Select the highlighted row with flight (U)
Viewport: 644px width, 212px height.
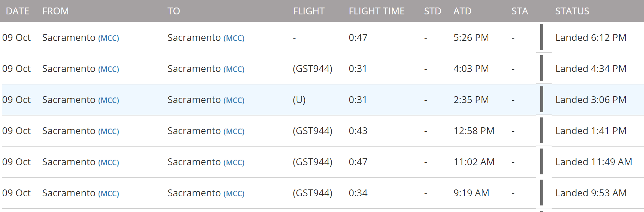[x=299, y=100]
